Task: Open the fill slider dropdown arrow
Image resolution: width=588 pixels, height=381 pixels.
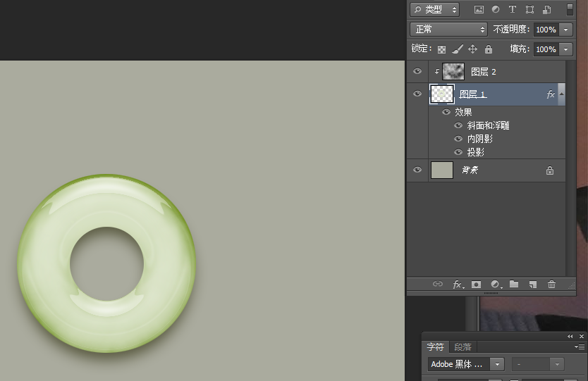Action: point(565,49)
